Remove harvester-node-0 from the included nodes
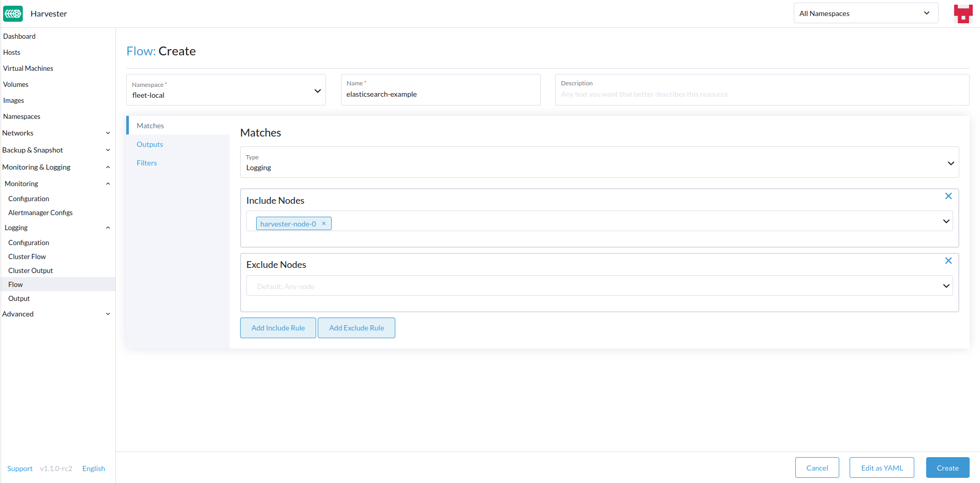This screenshot has height=483, width=980. click(323, 223)
